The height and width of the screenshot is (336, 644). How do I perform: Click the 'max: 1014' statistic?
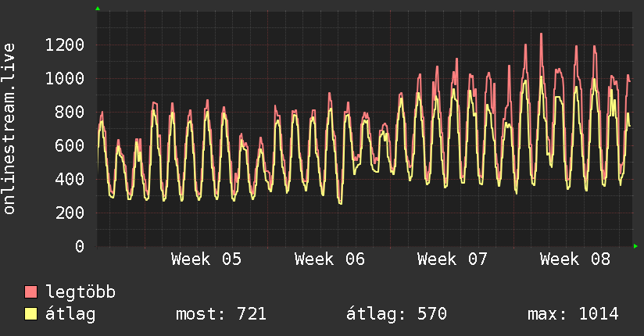point(573,314)
